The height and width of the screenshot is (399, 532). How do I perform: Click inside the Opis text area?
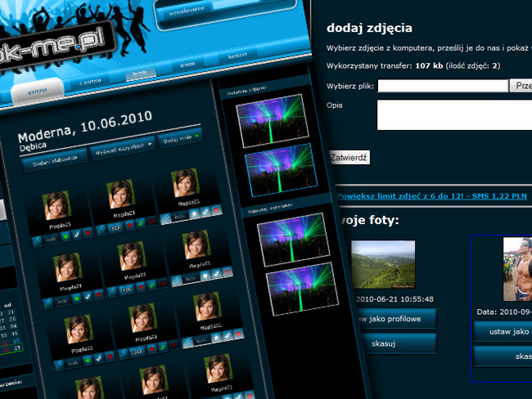tap(454, 115)
